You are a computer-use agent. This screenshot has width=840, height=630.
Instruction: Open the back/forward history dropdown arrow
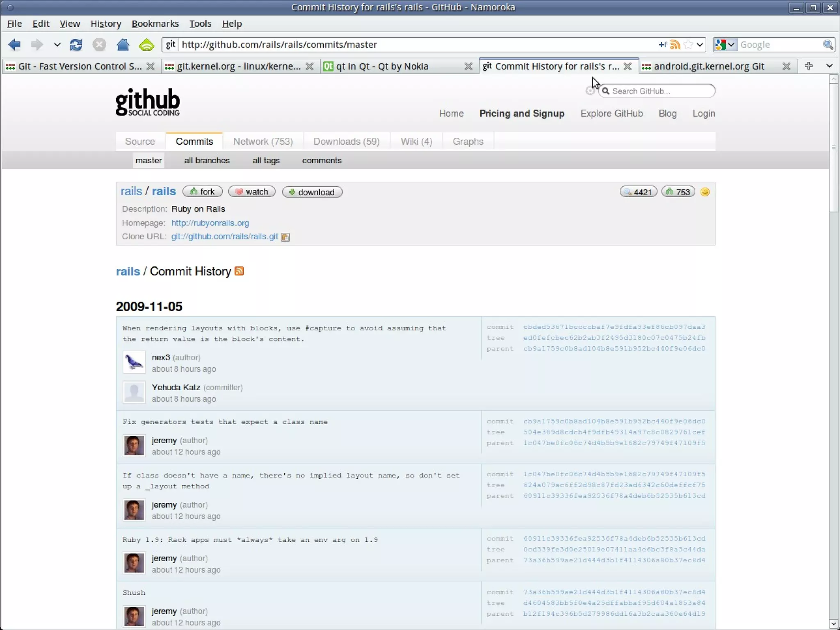click(57, 45)
